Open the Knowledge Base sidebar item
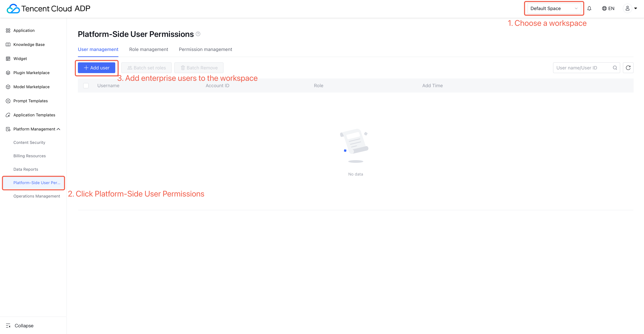644x334 pixels. (29, 44)
